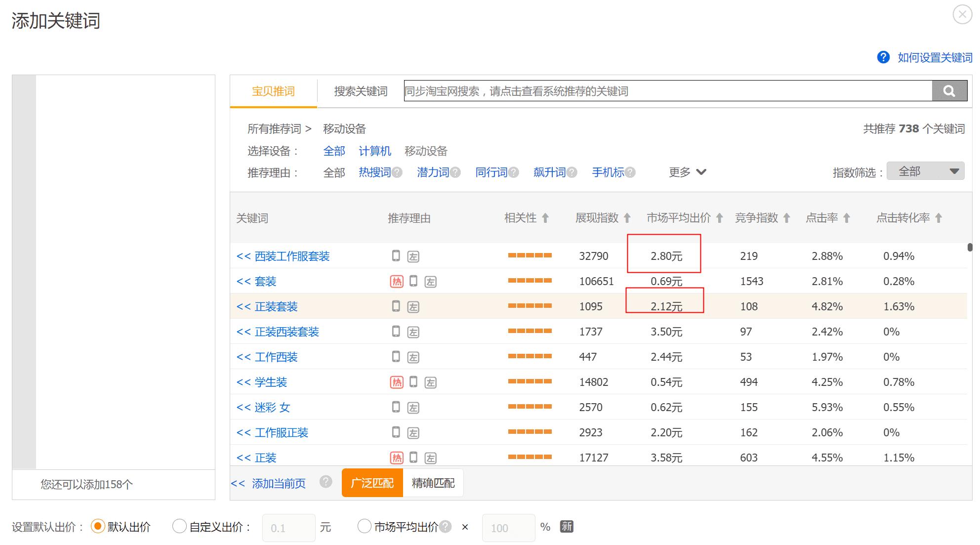Screen dimensions: 980x545
Task: Switch to the 搜索关键词 tab
Action: click(x=360, y=91)
